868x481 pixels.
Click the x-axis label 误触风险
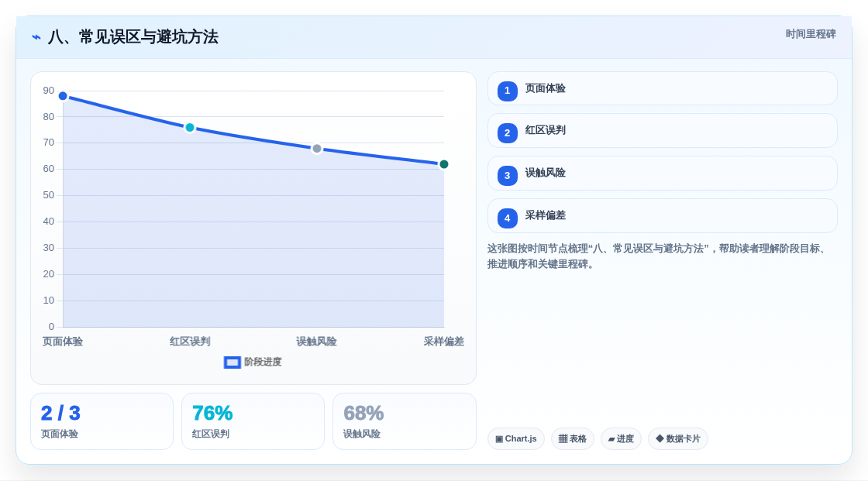tap(317, 342)
